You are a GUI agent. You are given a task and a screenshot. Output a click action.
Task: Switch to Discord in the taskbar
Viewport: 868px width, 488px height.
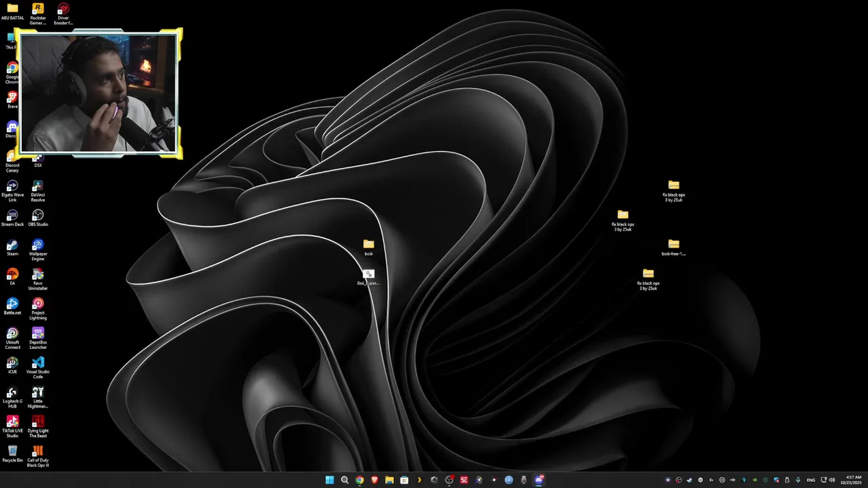click(538, 480)
